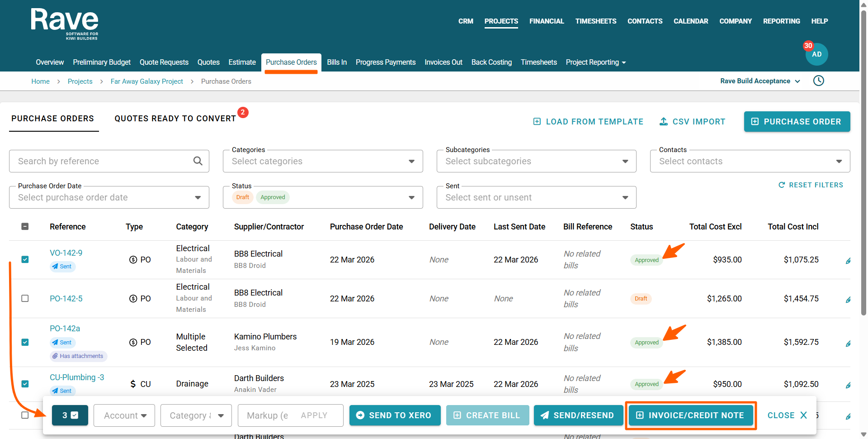Toggle the select-all header checkbox
The height and width of the screenshot is (439, 868).
tap(25, 226)
